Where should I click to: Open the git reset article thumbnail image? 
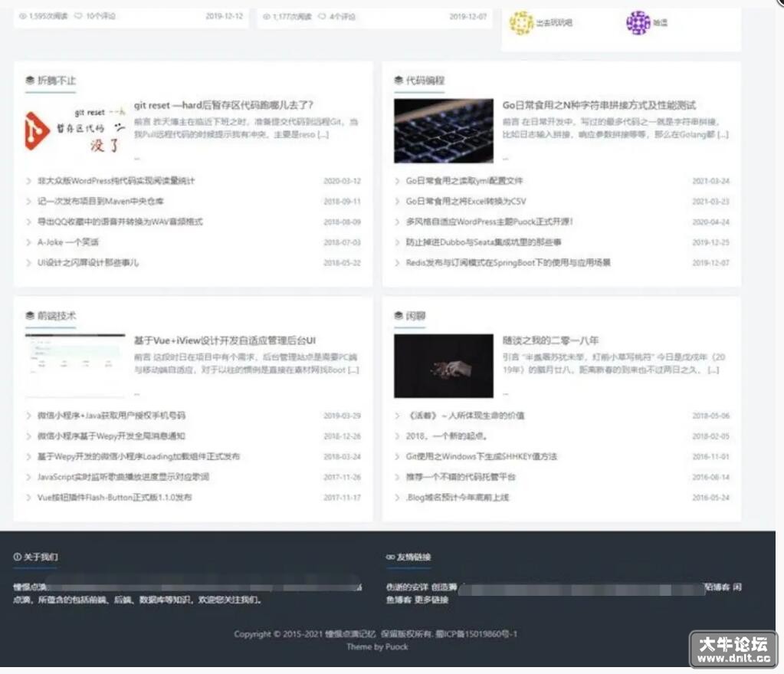[75, 131]
